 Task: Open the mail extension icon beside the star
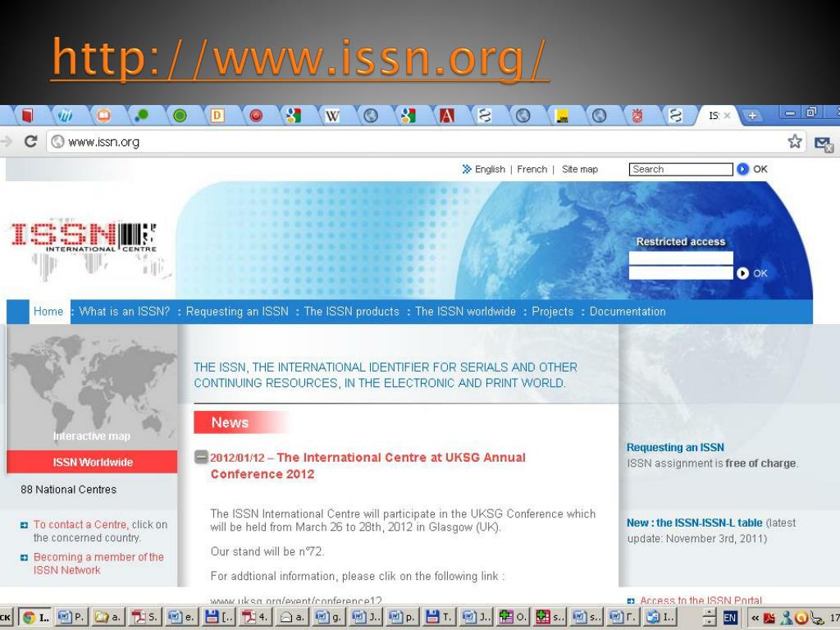(824, 143)
